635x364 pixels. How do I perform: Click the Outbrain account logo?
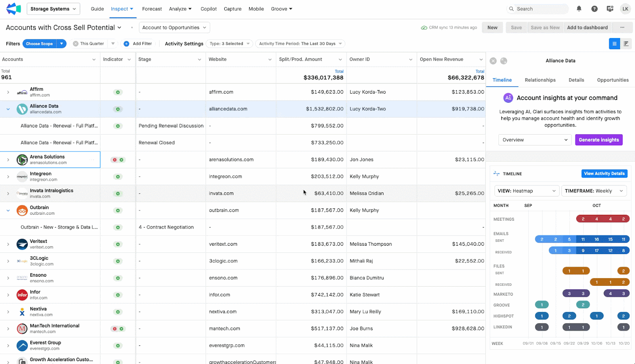(22, 210)
